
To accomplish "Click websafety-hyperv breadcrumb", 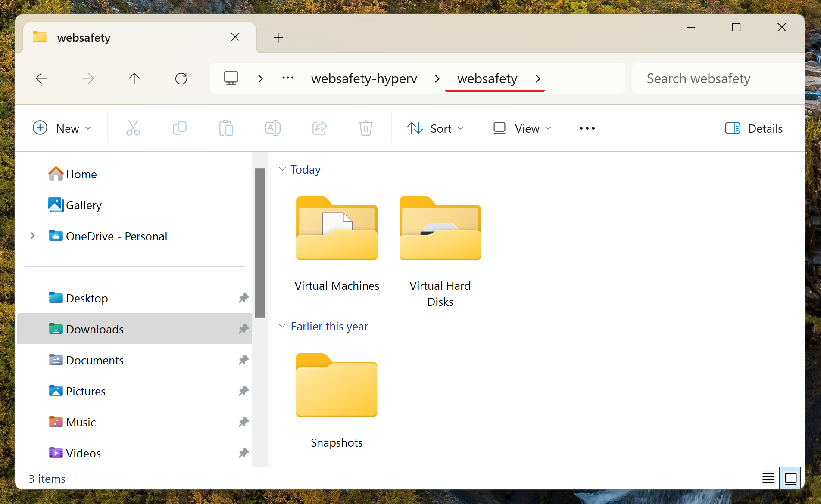I will tap(364, 78).
